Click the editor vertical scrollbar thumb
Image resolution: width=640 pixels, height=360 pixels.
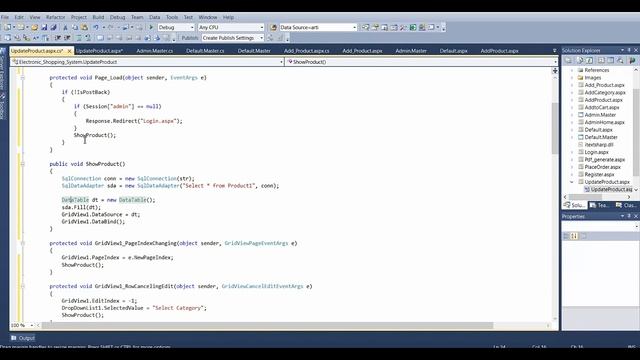pyautogui.click(x=555, y=128)
